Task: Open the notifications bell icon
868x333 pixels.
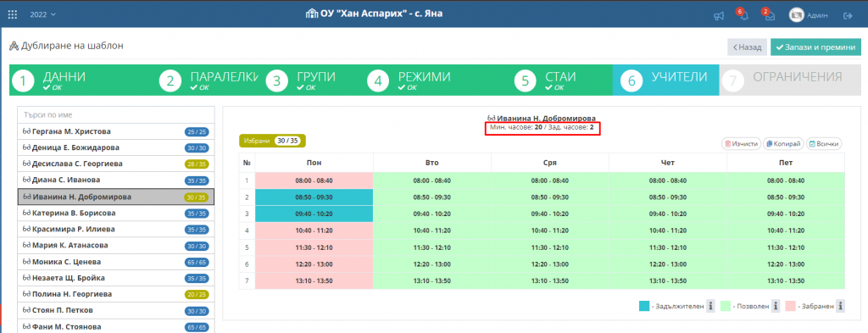Action: (744, 16)
